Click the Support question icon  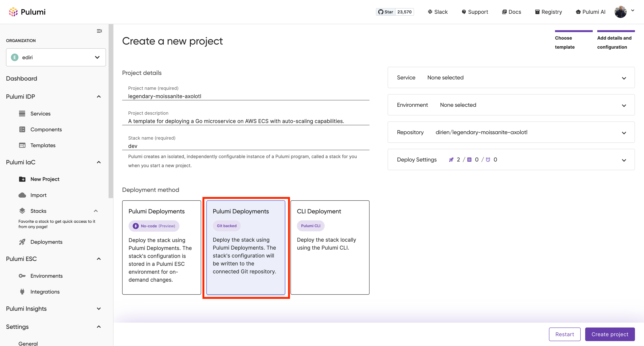pyautogui.click(x=464, y=12)
